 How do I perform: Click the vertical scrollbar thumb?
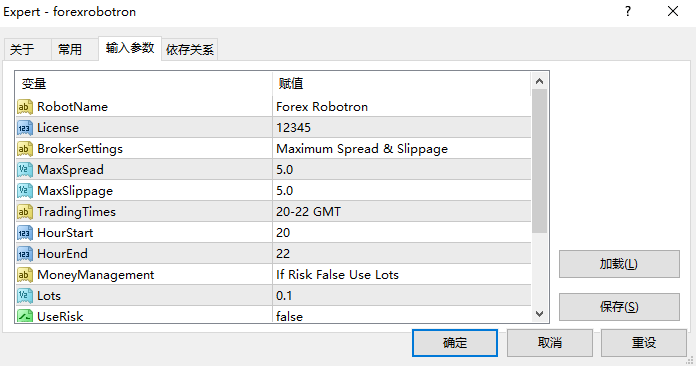[x=539, y=161]
